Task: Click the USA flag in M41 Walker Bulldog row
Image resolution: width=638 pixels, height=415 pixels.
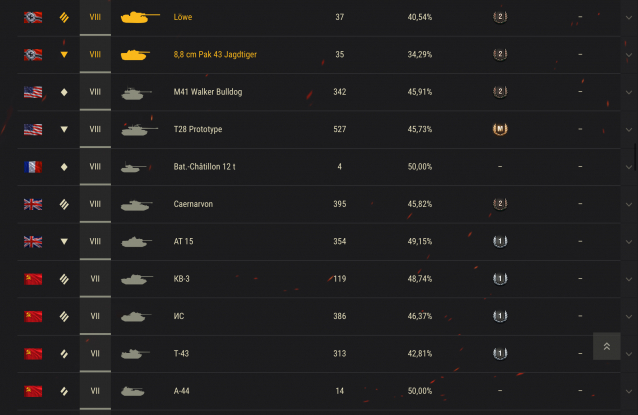Action: click(x=33, y=92)
